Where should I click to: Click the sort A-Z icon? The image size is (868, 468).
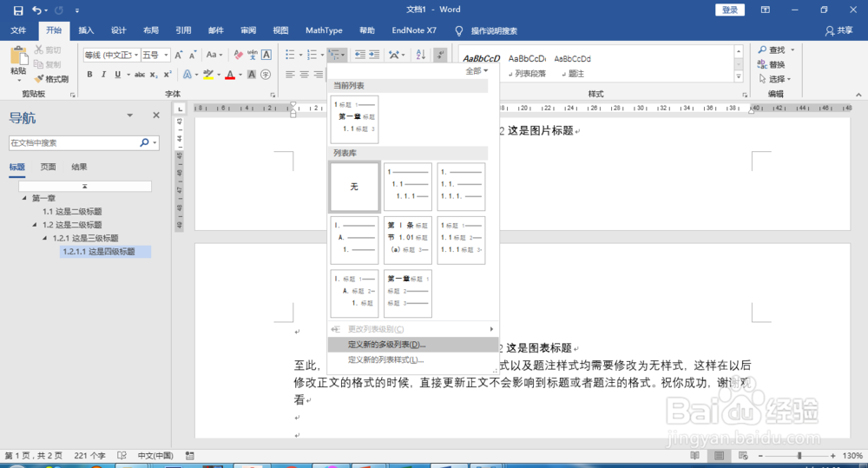tap(421, 55)
